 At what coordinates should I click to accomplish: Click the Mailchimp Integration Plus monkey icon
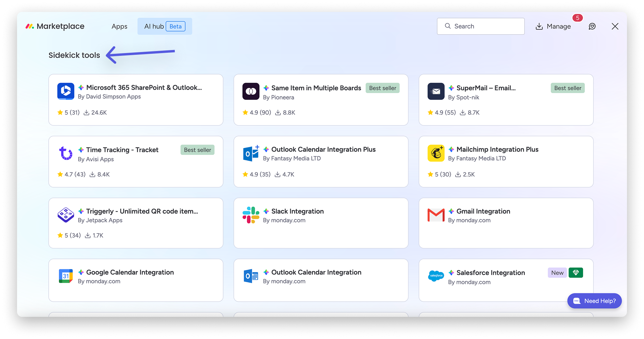tap(436, 153)
